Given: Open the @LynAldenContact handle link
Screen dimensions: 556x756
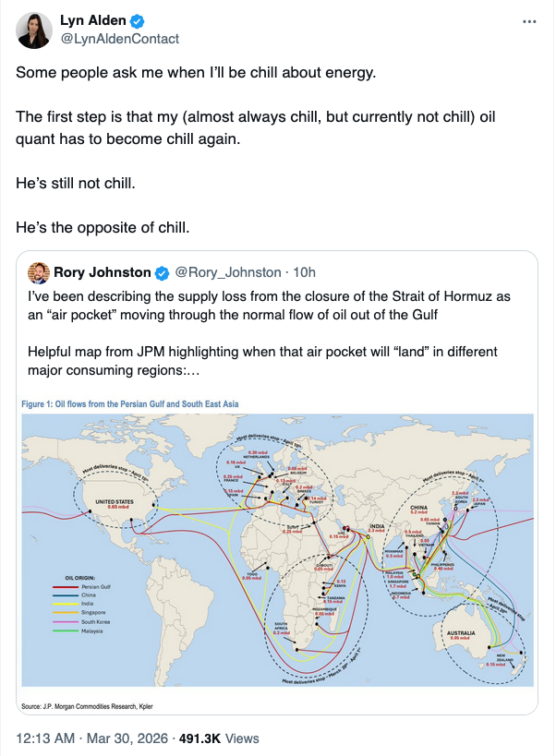Looking at the screenshot, I should click(119, 39).
